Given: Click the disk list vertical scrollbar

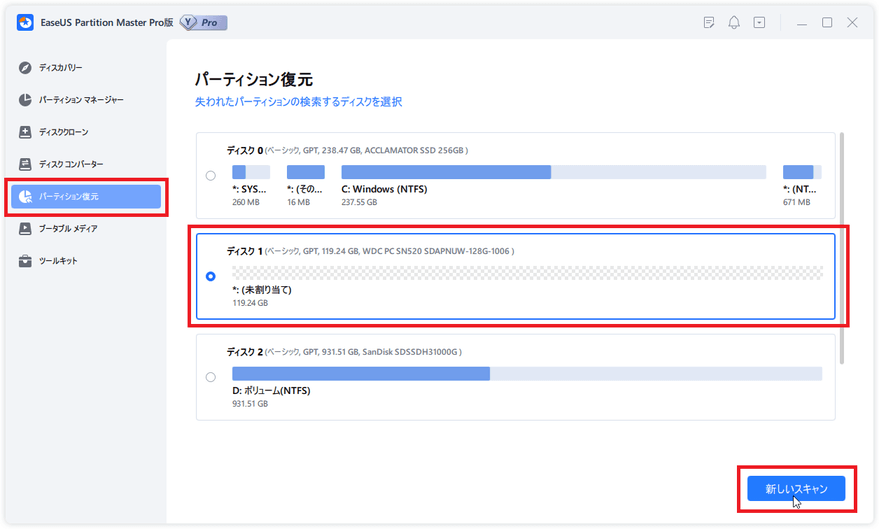Looking at the screenshot, I should coord(842,247).
